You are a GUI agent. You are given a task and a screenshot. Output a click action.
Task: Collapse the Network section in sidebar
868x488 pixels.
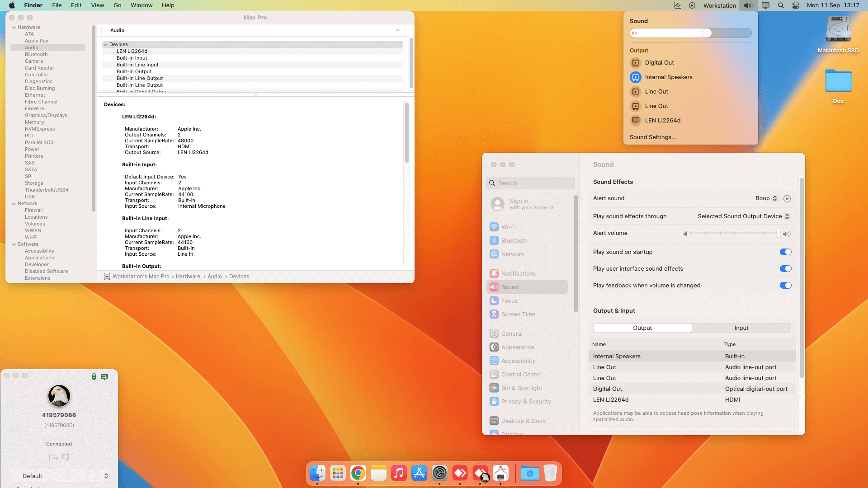14,204
